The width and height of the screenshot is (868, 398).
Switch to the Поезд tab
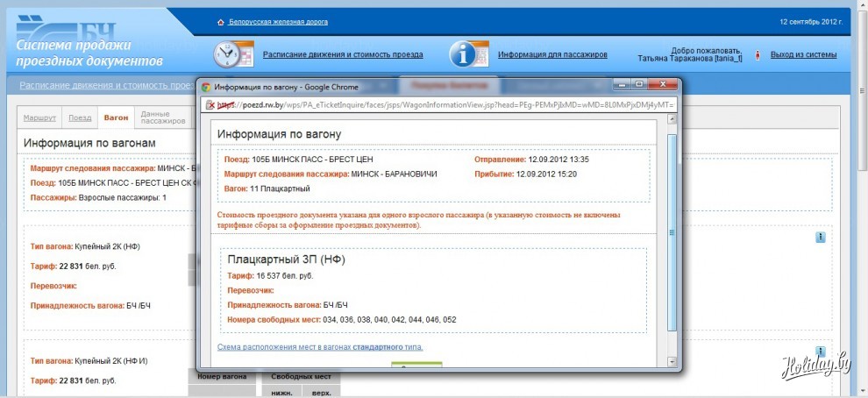click(x=80, y=117)
